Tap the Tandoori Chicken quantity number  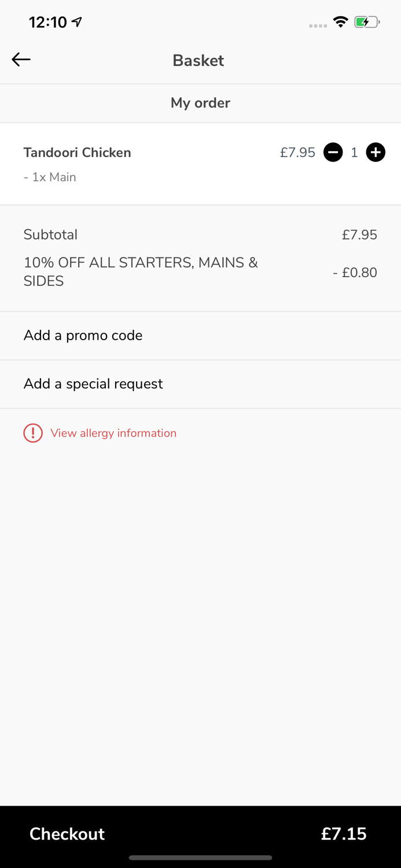coord(354,153)
